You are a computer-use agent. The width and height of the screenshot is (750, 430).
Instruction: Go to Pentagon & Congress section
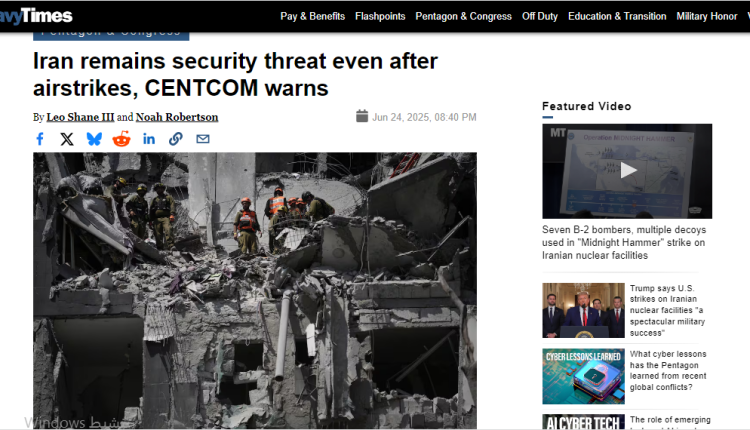[x=463, y=16]
